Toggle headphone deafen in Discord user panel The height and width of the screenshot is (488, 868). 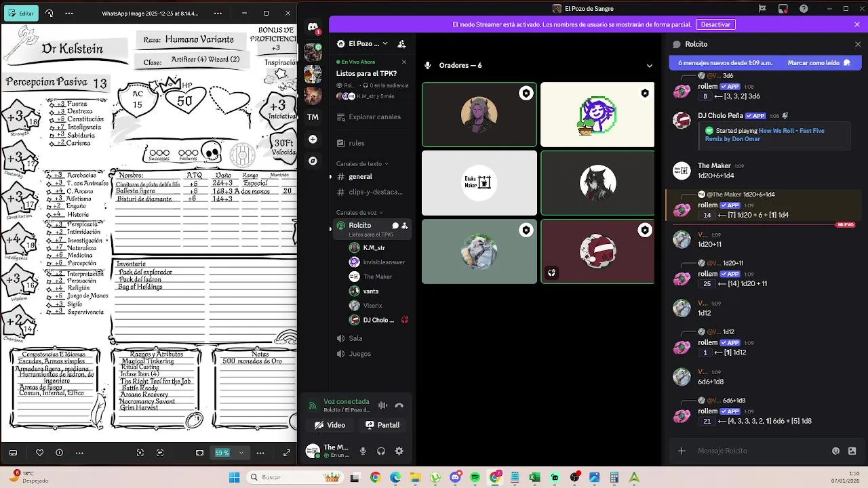381,451
